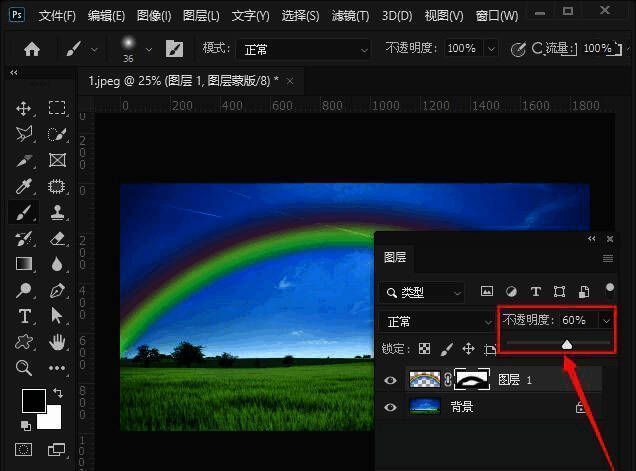Select the Zoom tool

tap(24, 368)
